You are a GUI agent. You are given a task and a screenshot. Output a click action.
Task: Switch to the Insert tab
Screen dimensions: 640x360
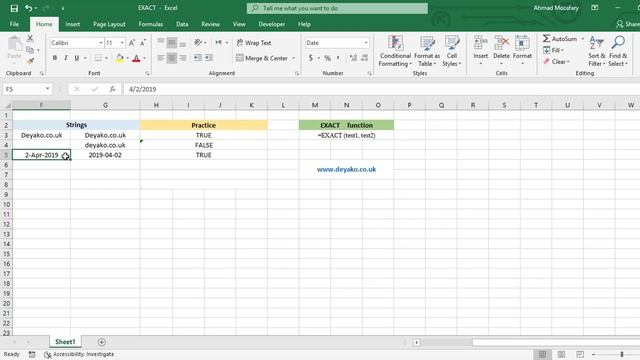click(x=73, y=24)
